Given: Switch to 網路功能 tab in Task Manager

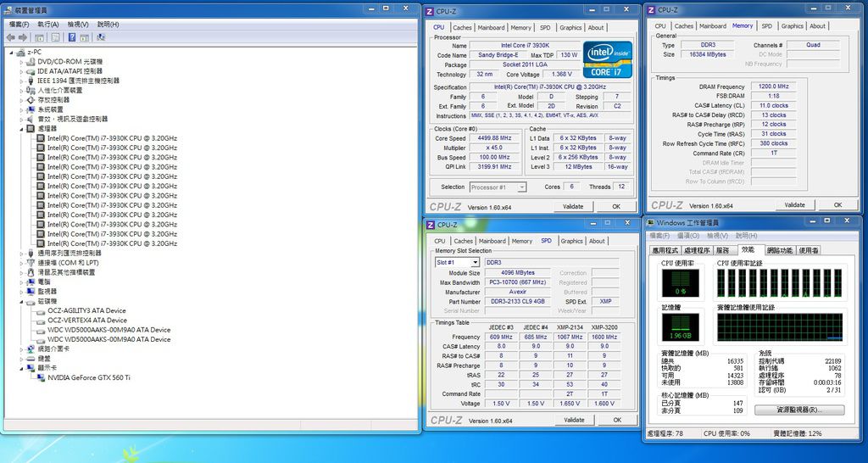Looking at the screenshot, I should 780,250.
